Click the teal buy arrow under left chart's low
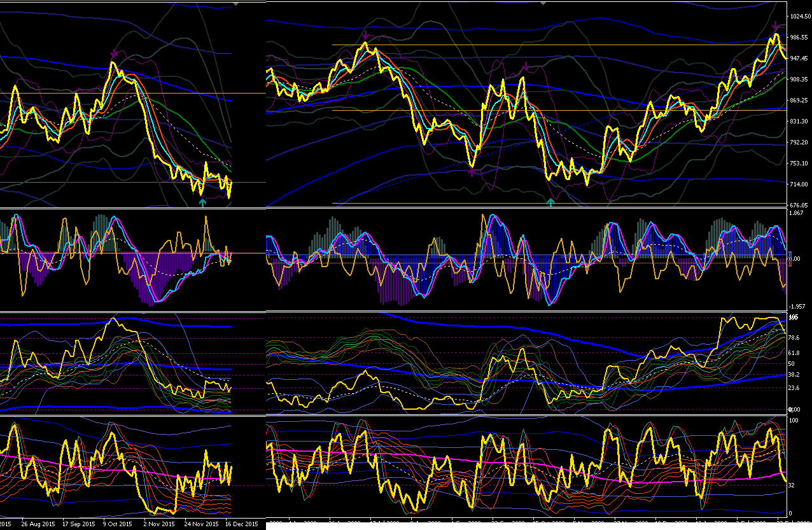This screenshot has width=812, height=530. coord(203,202)
